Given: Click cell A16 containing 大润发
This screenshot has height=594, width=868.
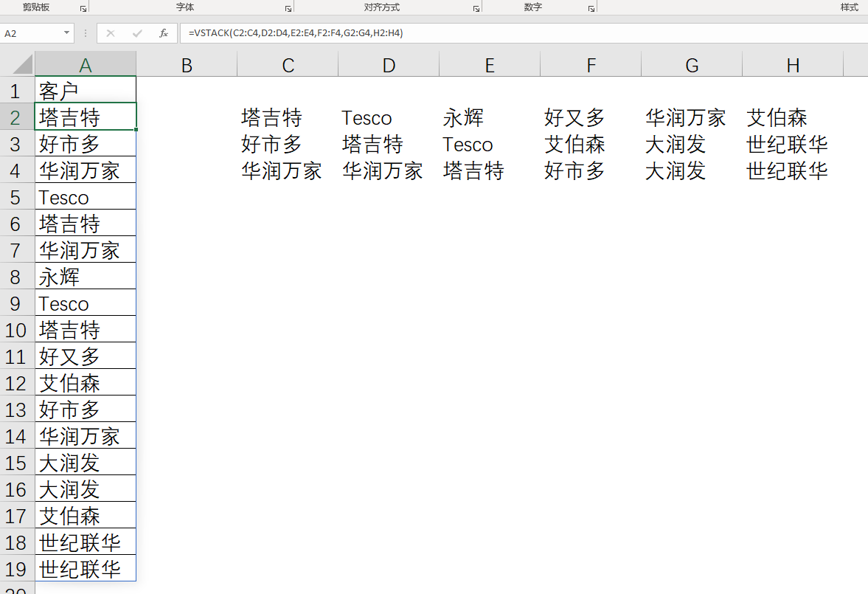Looking at the screenshot, I should click(x=86, y=489).
